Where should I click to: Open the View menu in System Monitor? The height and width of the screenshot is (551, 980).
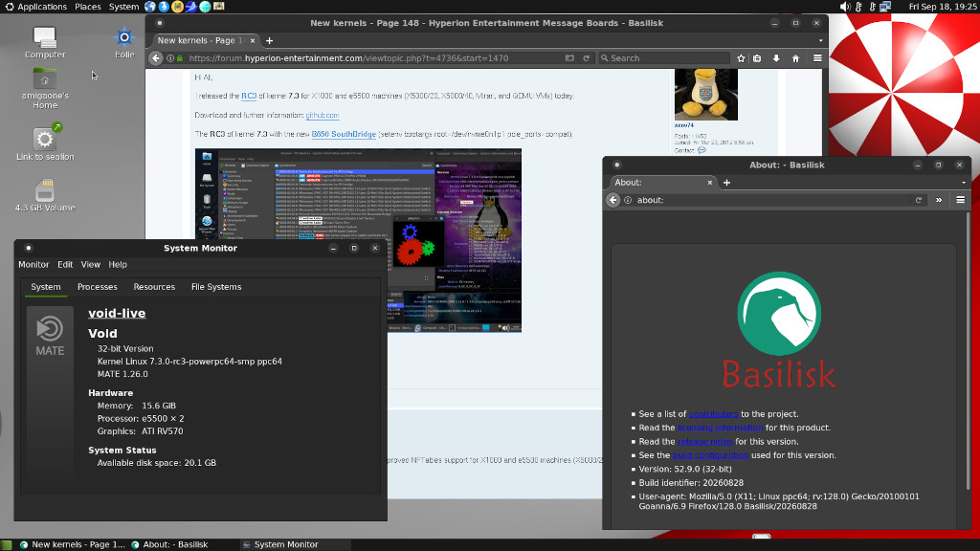coord(91,264)
